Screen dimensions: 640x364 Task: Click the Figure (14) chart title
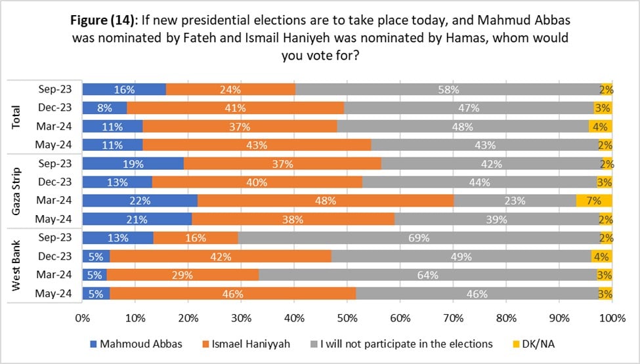click(320, 37)
